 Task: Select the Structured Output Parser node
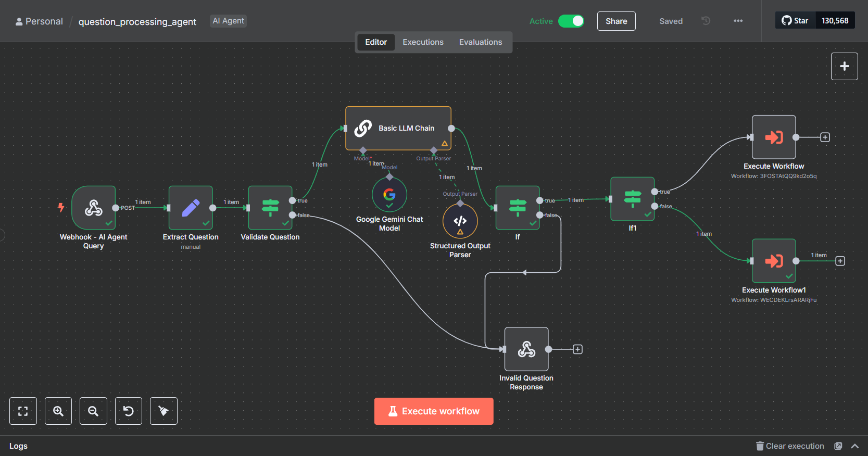(x=460, y=221)
